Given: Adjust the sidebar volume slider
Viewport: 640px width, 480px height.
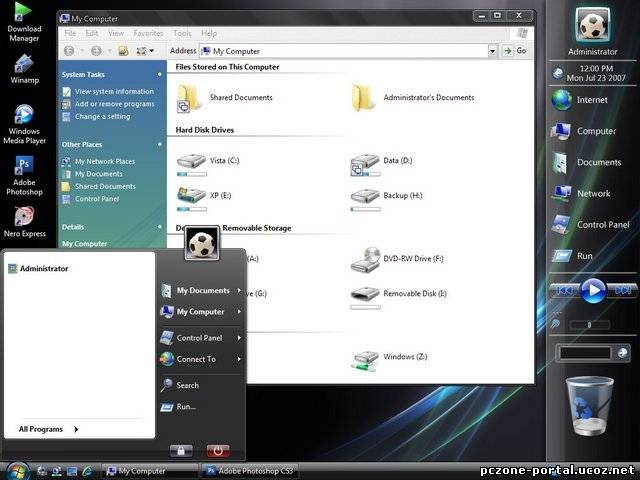Looking at the screenshot, I should 590,325.
